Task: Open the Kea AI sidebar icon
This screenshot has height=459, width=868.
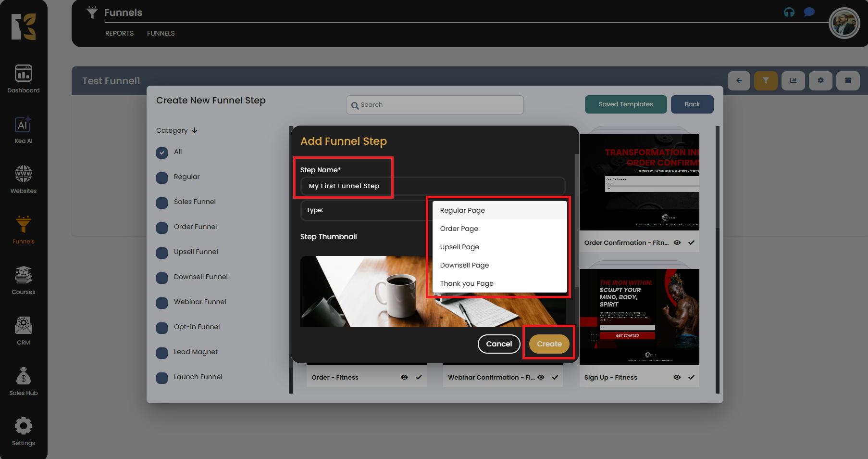Action: (23, 125)
